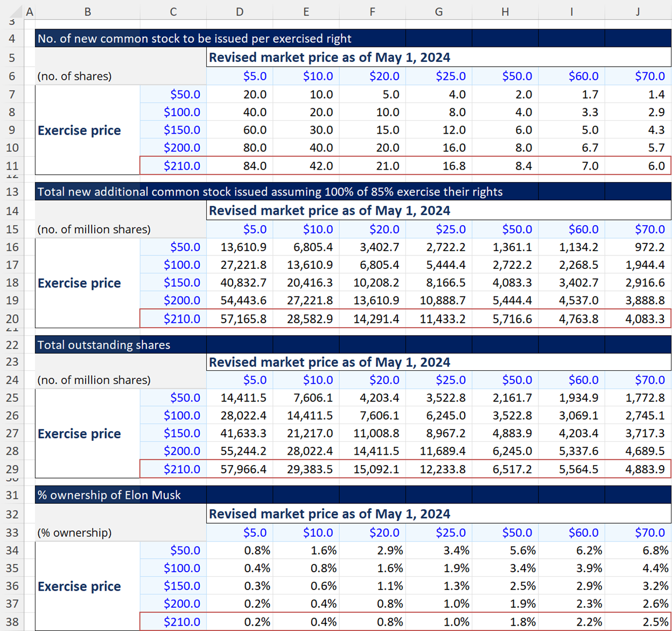This screenshot has width=672, height=631.
Task: Select the $70.0 market price in row 6
Action: (649, 76)
